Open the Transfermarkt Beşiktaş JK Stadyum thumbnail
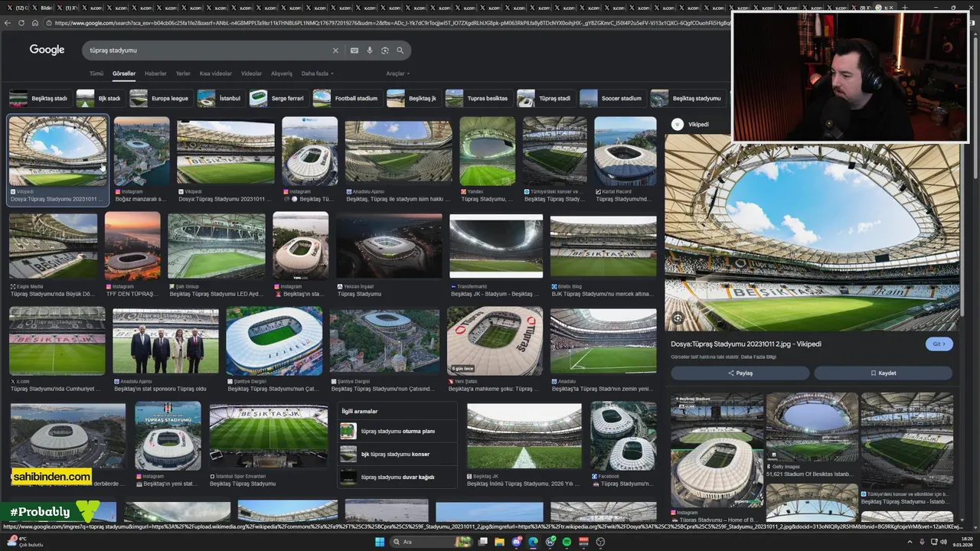The height and width of the screenshot is (551, 980). pos(496,246)
